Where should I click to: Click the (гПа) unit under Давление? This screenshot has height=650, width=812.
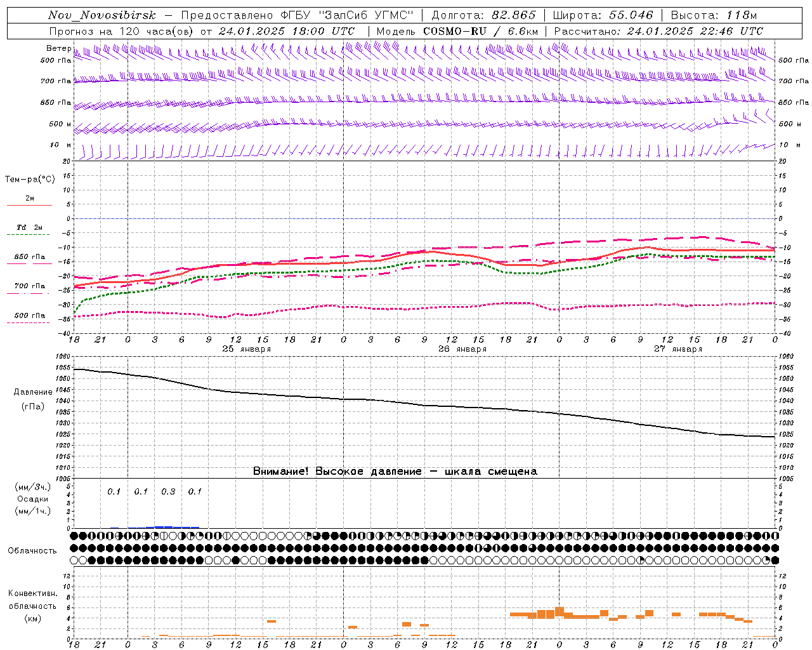(33, 407)
